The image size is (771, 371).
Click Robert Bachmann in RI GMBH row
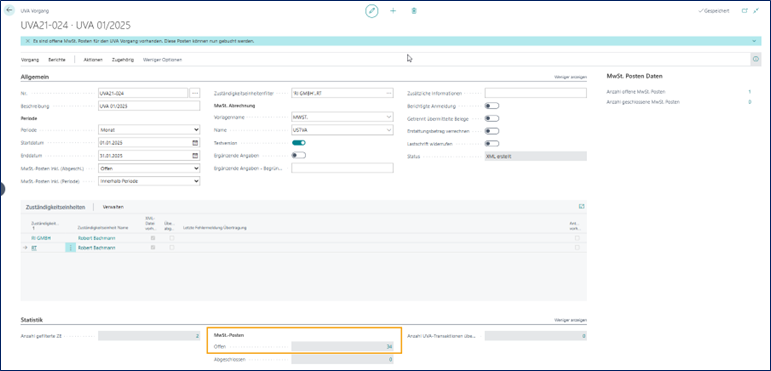(x=97, y=238)
